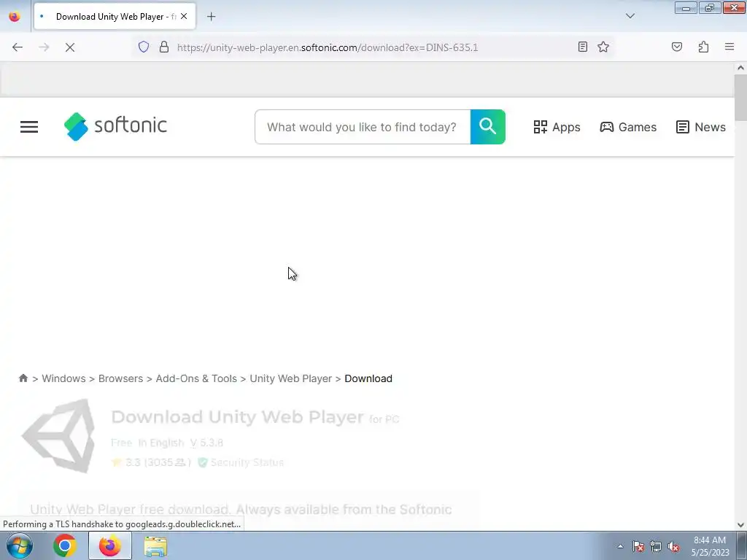
Task: Click the Download Unity Web Player heading
Action: (x=237, y=416)
